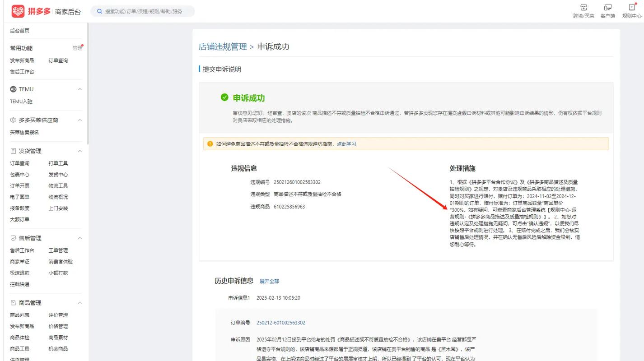Open 极速退款 in the sidebar
Image resolution: width=644 pixels, height=361 pixels.
coord(19,273)
